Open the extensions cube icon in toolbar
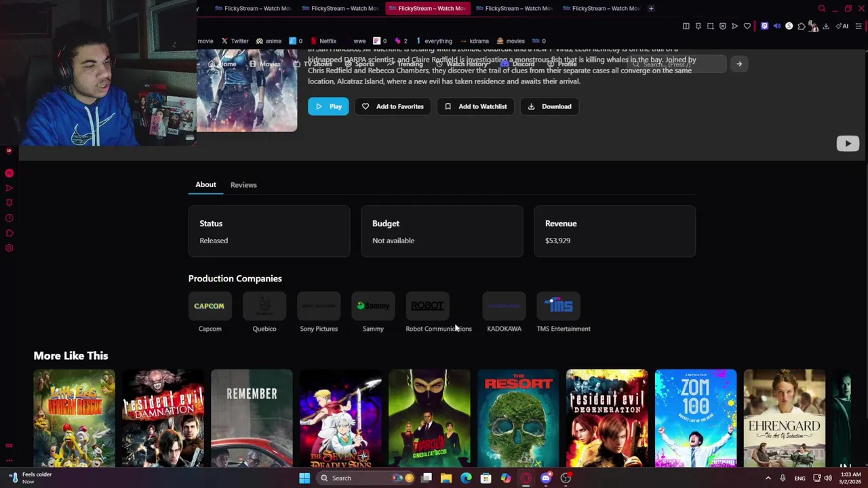Screen dimensions: 868x488 pos(801,26)
